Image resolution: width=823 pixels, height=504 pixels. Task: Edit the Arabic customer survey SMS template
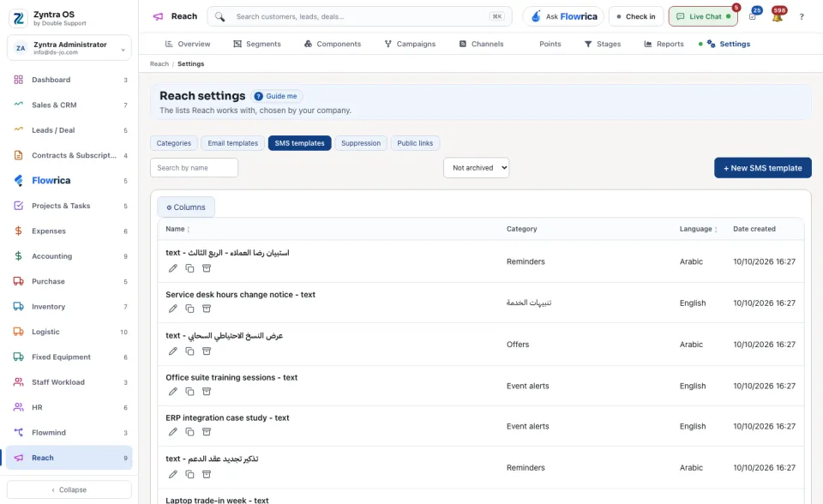coord(172,268)
